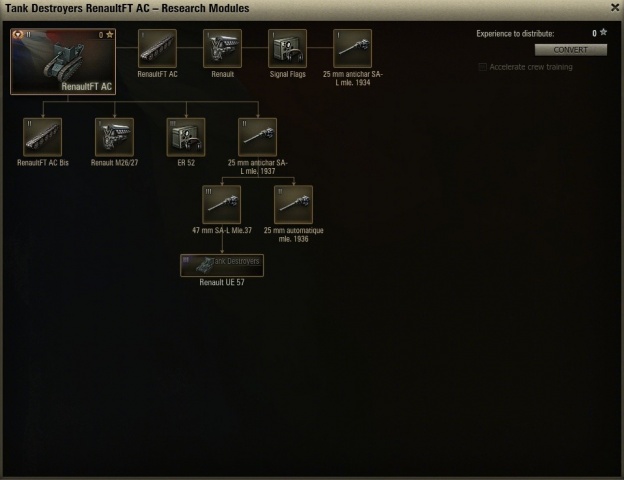Click the star icon on RenaultFT AC tile
Screen dimensions: 624x480
(x=109, y=35)
